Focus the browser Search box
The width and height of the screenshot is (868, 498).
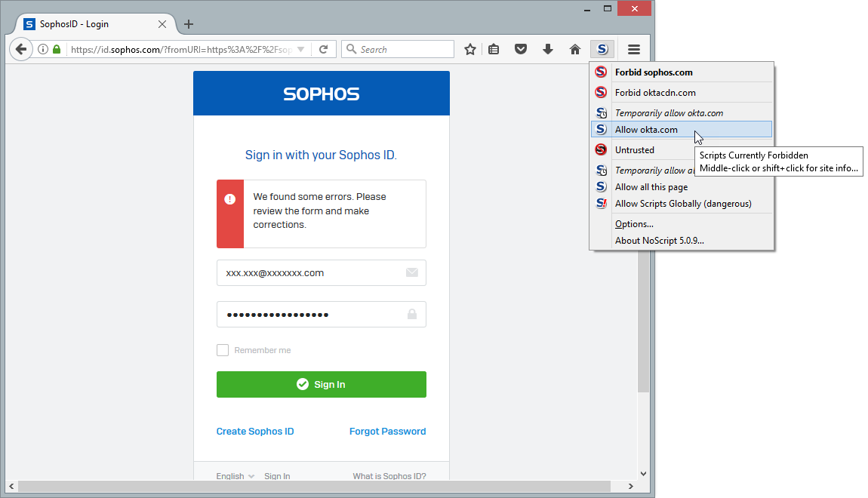point(398,49)
